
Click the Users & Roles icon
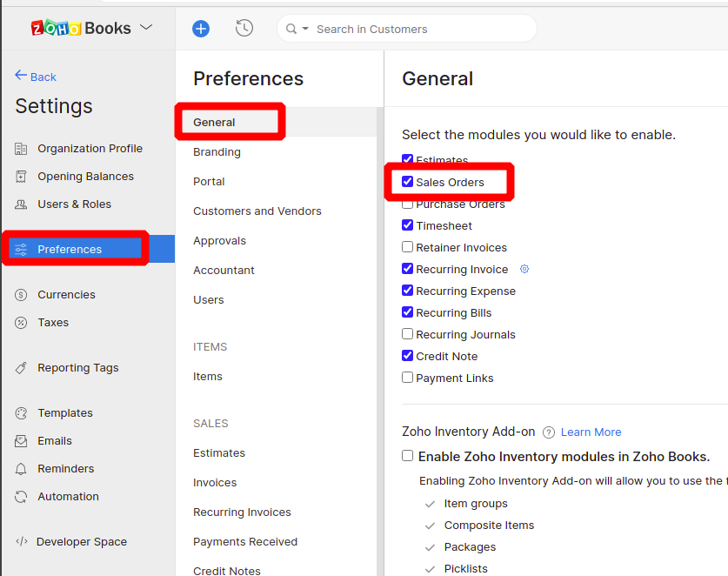tap(21, 204)
